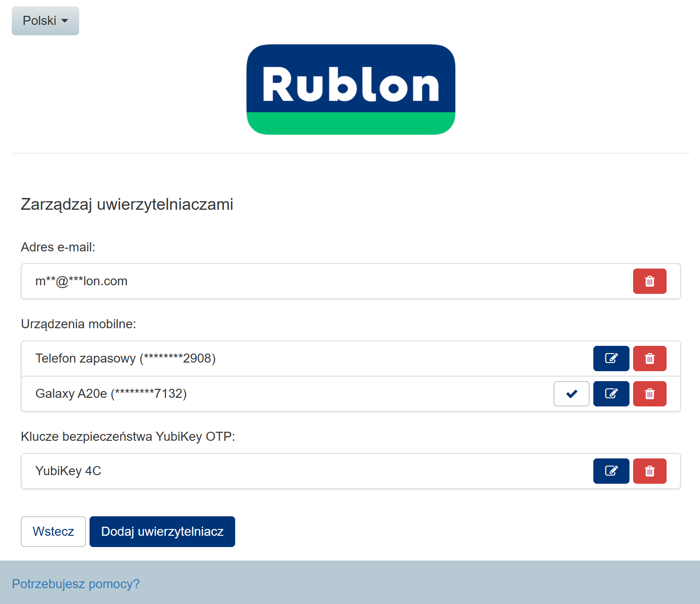
Task: Select the Galaxy A20e device row text
Action: click(111, 394)
